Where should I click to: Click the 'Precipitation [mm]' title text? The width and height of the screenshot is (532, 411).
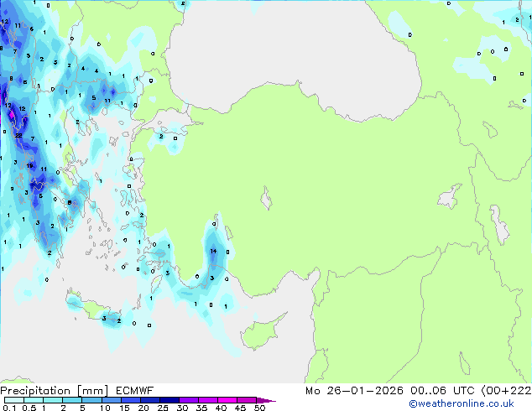pyautogui.click(x=55, y=391)
